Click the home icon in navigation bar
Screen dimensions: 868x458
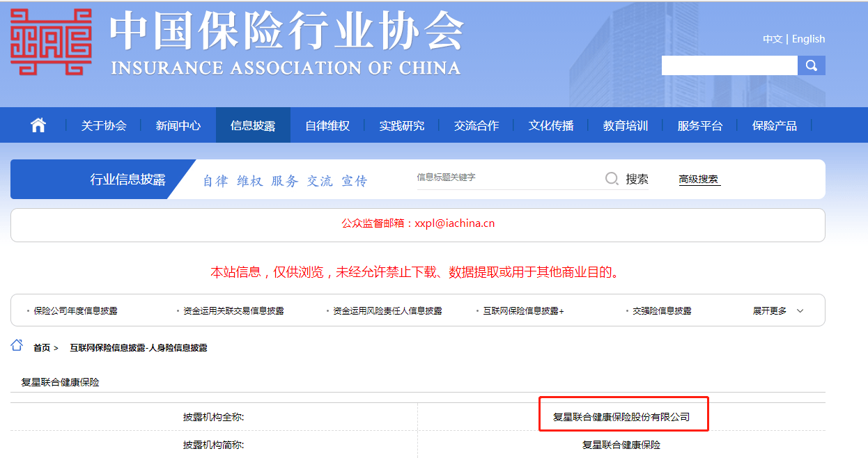click(38, 125)
